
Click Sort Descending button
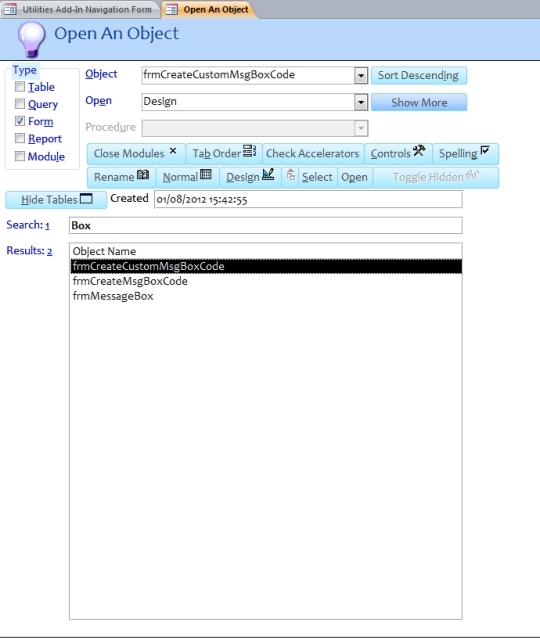[x=419, y=76]
